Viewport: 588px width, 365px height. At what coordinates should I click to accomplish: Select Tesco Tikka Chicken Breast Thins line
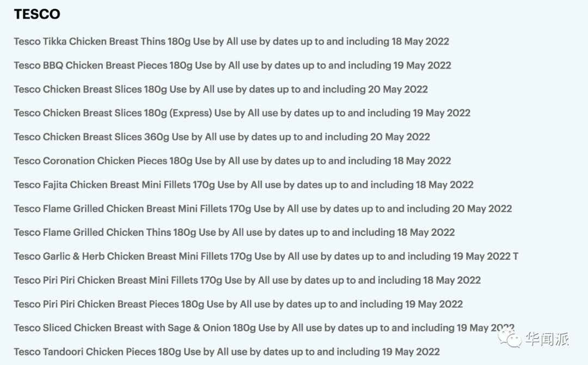(x=231, y=41)
